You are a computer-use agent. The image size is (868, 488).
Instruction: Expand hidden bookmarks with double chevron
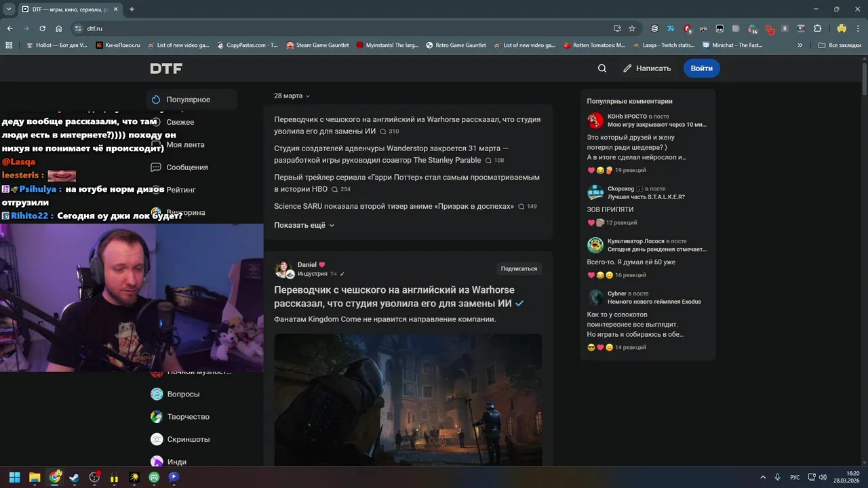tap(800, 45)
